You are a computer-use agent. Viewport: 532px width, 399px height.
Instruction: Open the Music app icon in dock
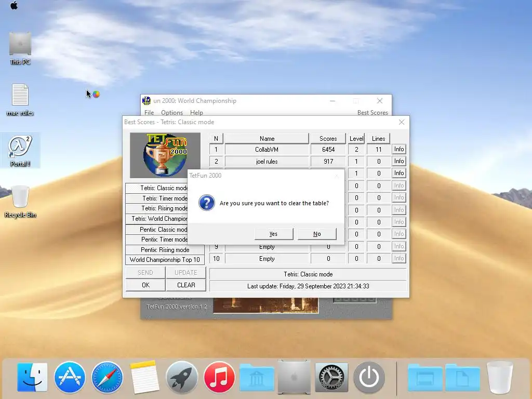point(219,377)
